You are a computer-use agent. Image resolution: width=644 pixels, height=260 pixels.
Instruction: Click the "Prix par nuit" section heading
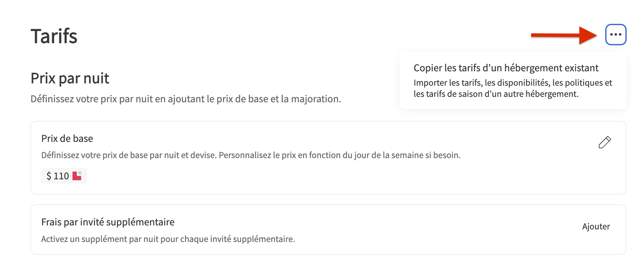coord(70,78)
